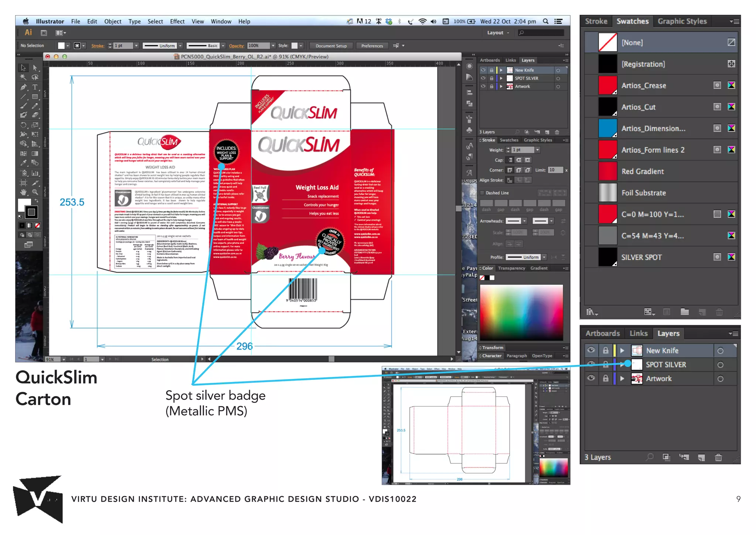Click the orange Stroke link in control bar
Image resolution: width=756 pixels, height=535 pixels.
tap(98, 46)
